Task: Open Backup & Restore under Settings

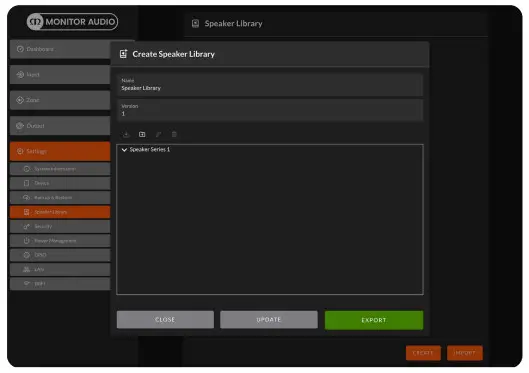Action: tap(60, 197)
